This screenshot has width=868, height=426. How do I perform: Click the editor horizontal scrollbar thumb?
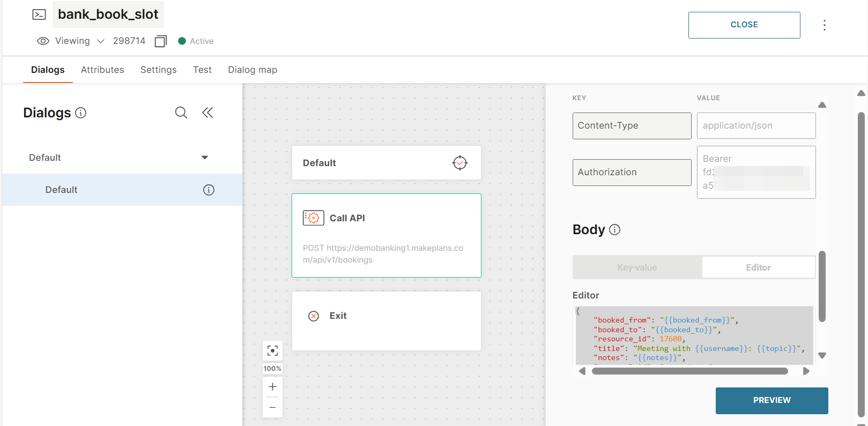pos(689,371)
